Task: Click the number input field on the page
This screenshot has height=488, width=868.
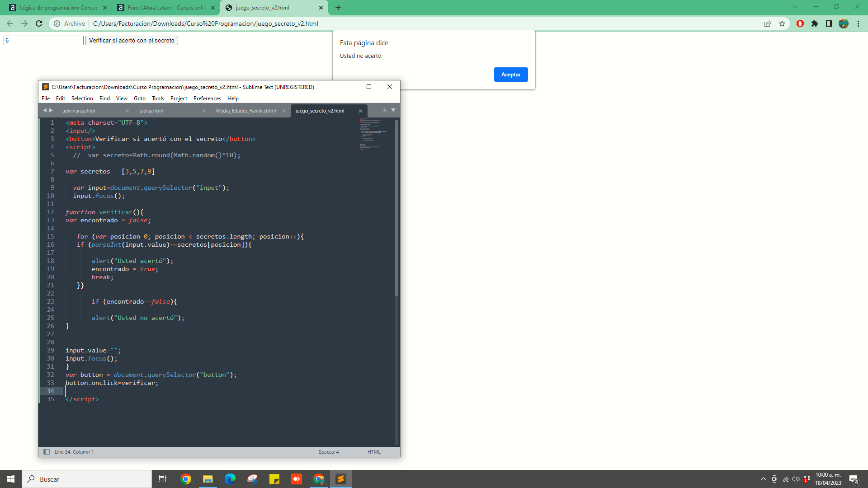Action: [x=43, y=41]
